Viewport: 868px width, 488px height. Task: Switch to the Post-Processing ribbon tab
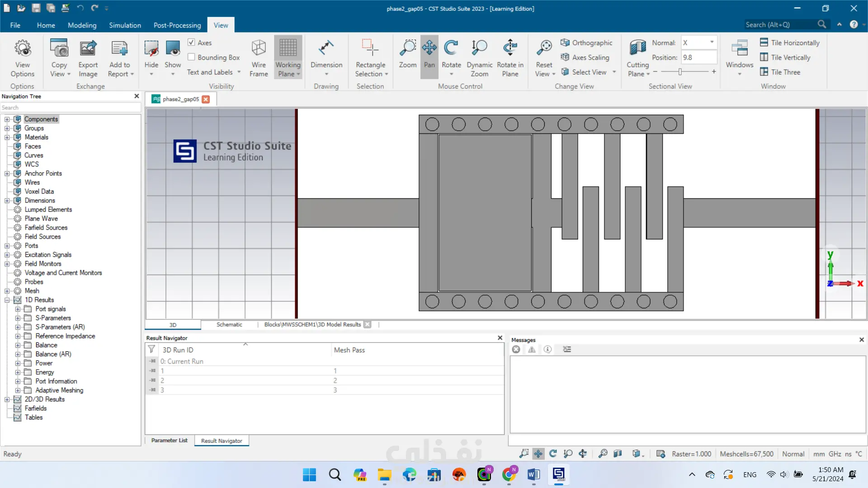click(177, 25)
